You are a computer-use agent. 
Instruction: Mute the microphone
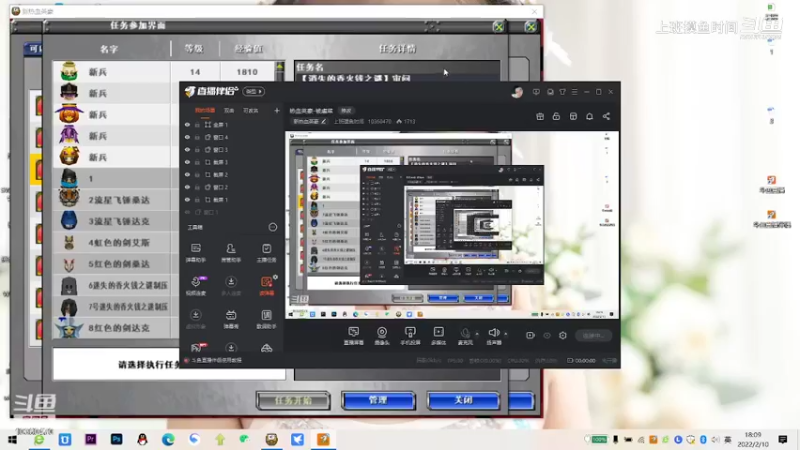465,336
